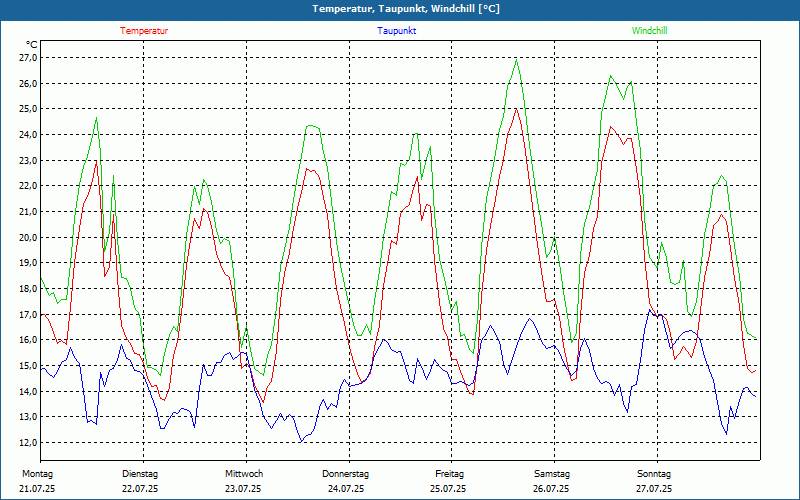Click the 24,0 y-axis value

point(28,134)
